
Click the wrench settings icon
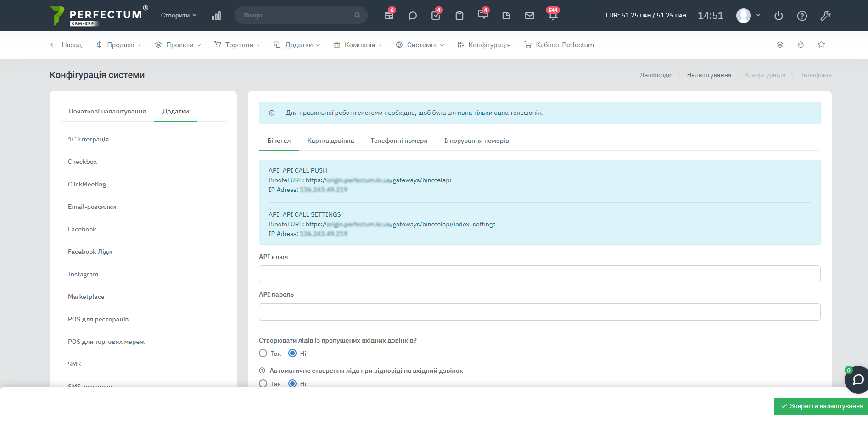click(x=825, y=16)
